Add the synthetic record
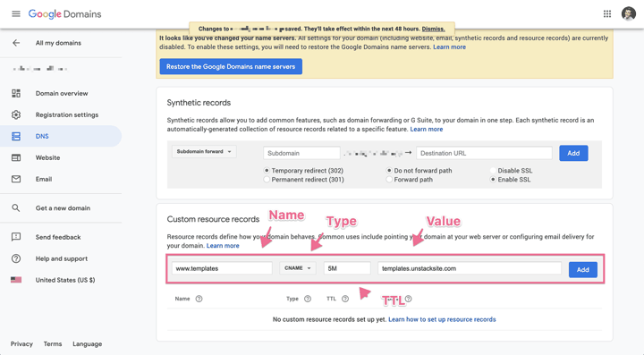 (x=573, y=153)
